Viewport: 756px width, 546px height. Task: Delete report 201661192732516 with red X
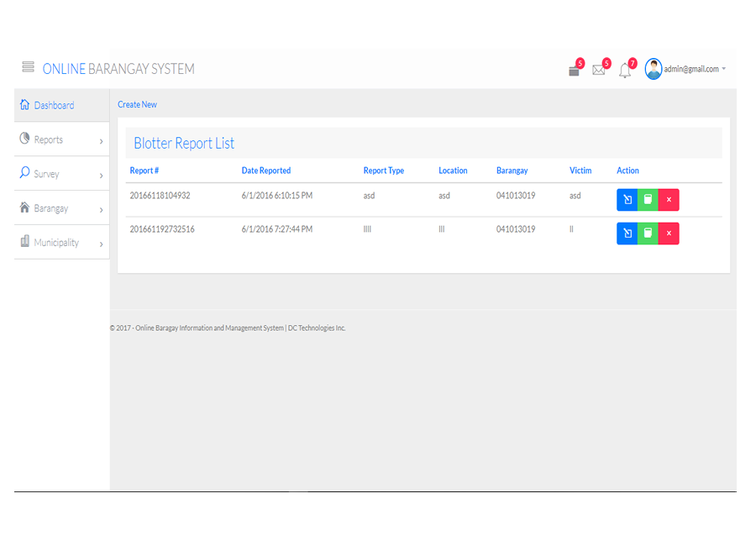click(669, 234)
